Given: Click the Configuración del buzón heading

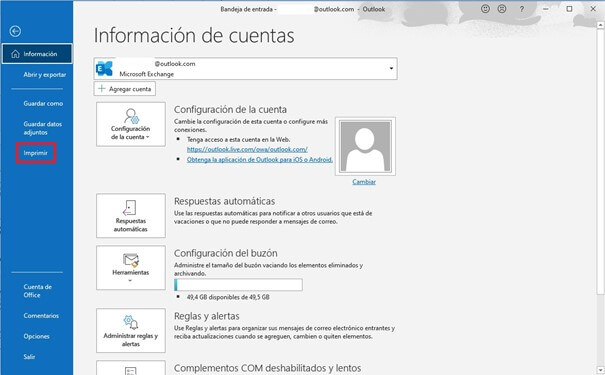Looking at the screenshot, I should tap(225, 253).
